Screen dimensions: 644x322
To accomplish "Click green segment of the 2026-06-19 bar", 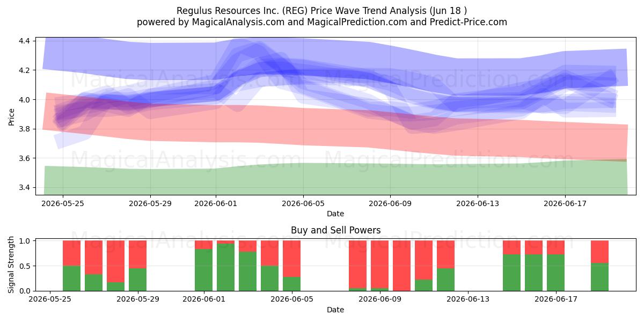I will coord(599,277).
